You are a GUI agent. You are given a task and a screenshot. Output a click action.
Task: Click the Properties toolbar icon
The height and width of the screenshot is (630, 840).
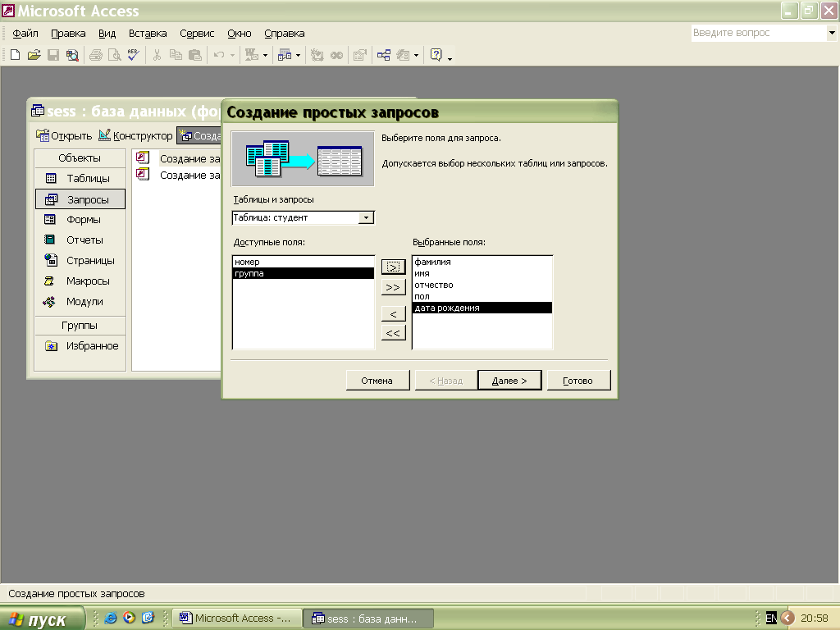coord(360,55)
